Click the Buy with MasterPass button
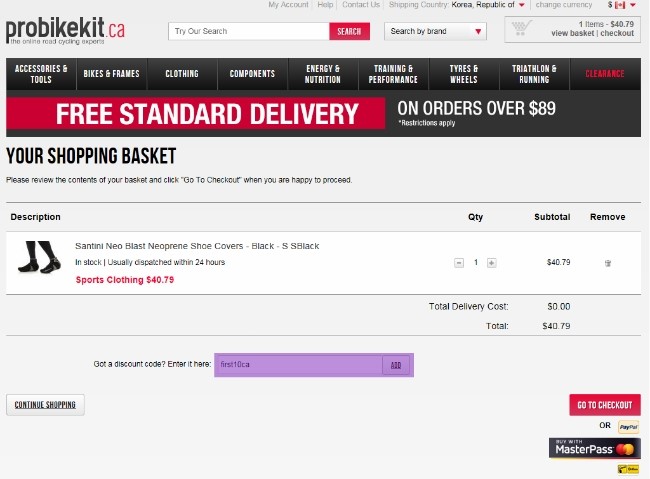 595,448
